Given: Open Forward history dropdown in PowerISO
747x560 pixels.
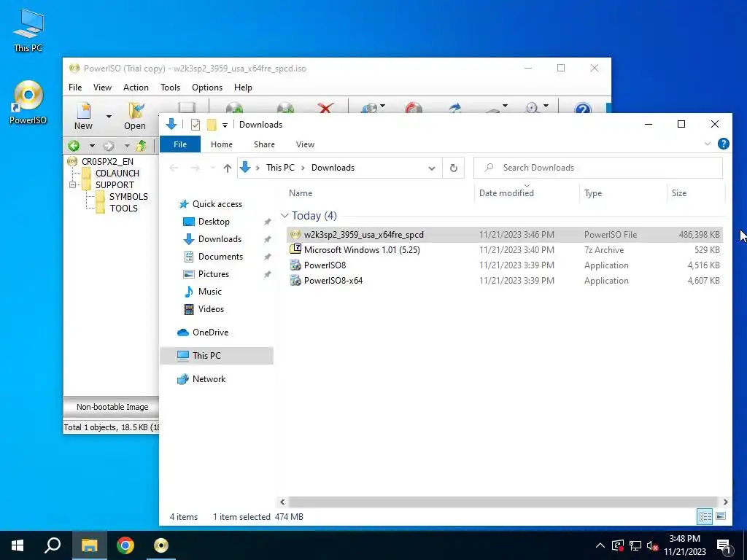Looking at the screenshot, I should point(127,146).
